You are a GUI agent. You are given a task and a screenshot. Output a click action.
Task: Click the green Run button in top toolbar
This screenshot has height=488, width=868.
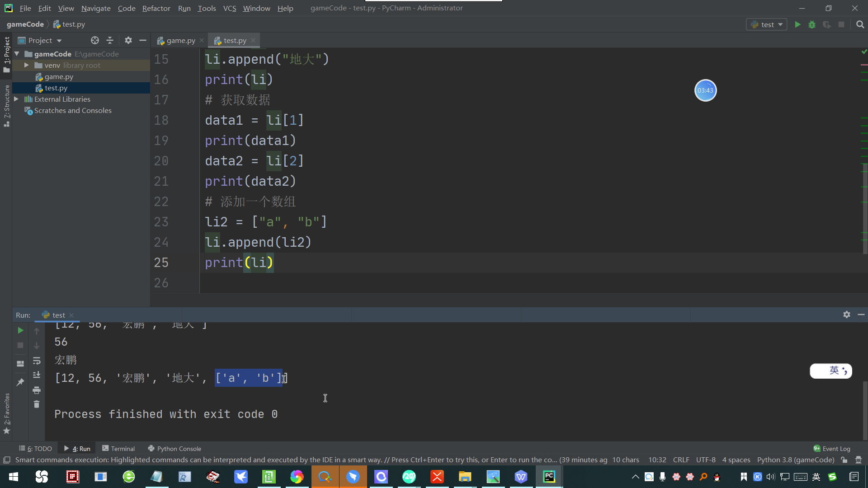tap(797, 24)
